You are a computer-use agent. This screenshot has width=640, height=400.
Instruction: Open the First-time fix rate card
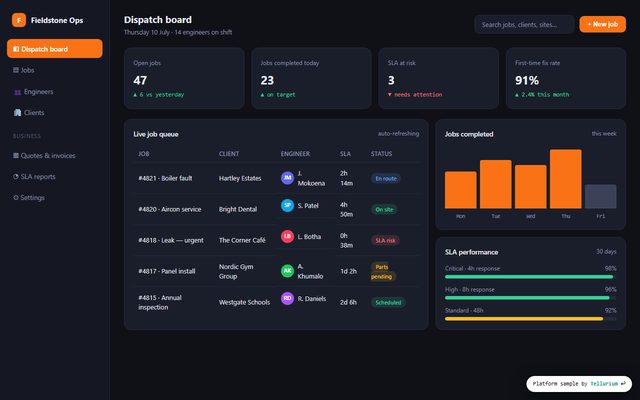[566, 78]
